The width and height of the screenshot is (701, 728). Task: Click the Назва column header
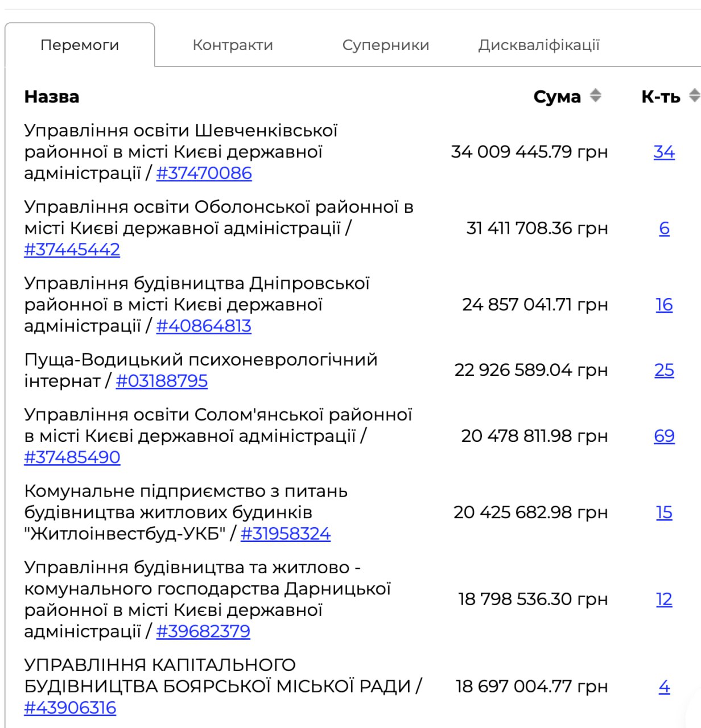coord(52,97)
